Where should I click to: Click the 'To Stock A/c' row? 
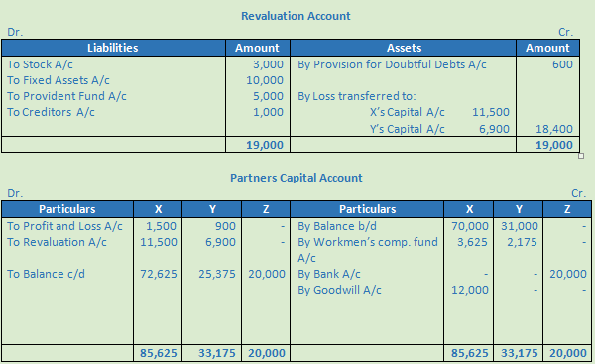pyautogui.click(x=40, y=64)
